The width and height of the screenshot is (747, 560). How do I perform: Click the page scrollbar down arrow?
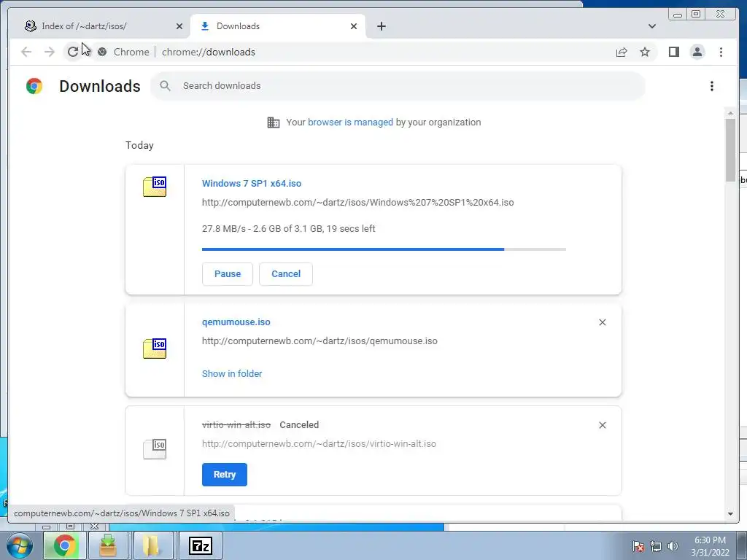pyautogui.click(x=730, y=514)
